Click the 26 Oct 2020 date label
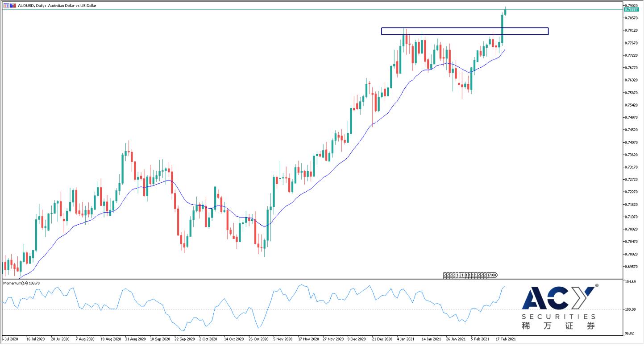 coord(259,339)
